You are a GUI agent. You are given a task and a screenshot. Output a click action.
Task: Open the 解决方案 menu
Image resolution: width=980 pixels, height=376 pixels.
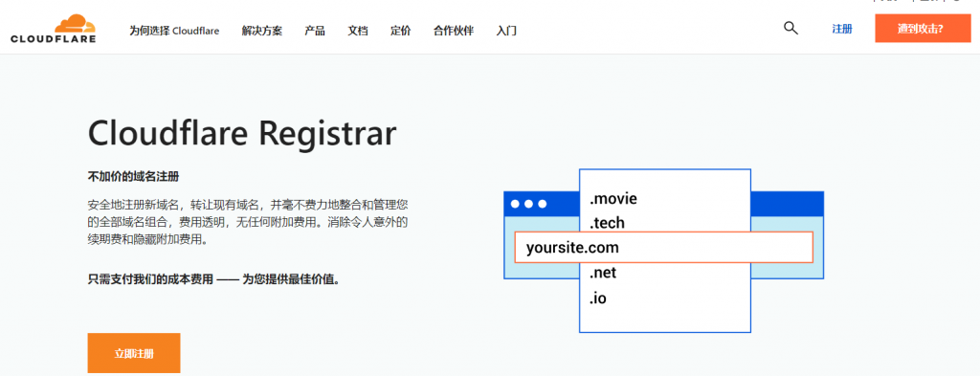(x=262, y=31)
